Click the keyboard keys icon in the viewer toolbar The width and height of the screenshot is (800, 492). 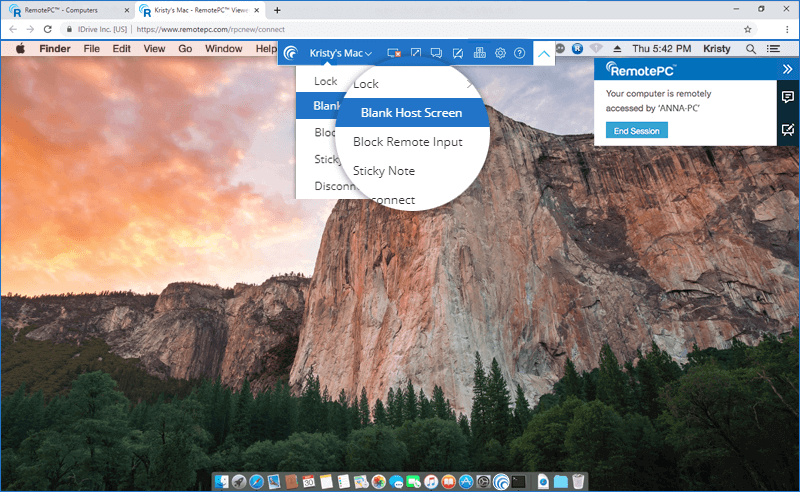pyautogui.click(x=480, y=53)
